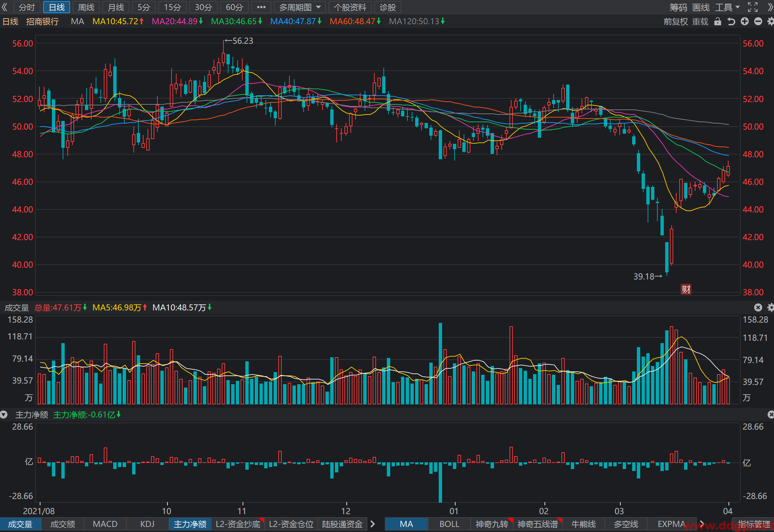Toggle 前复权 price adjustment
This screenshot has width=774, height=532.
pyautogui.click(x=676, y=22)
